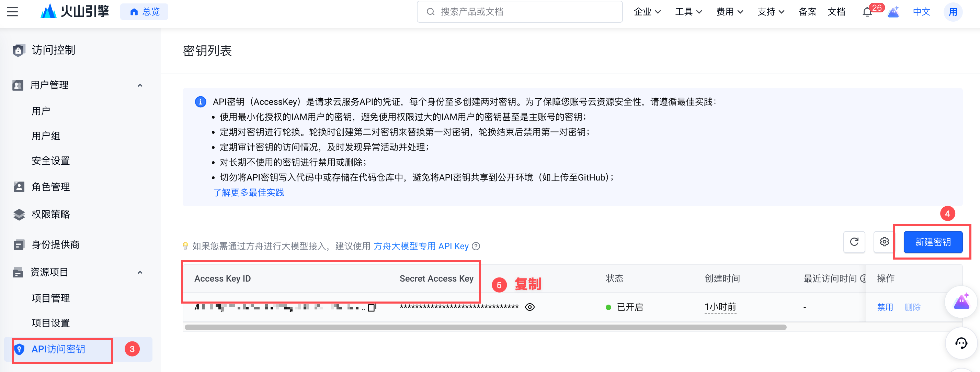Expand the 费用 dropdown menu
Viewport: 980px width, 372px height.
pyautogui.click(x=730, y=12)
